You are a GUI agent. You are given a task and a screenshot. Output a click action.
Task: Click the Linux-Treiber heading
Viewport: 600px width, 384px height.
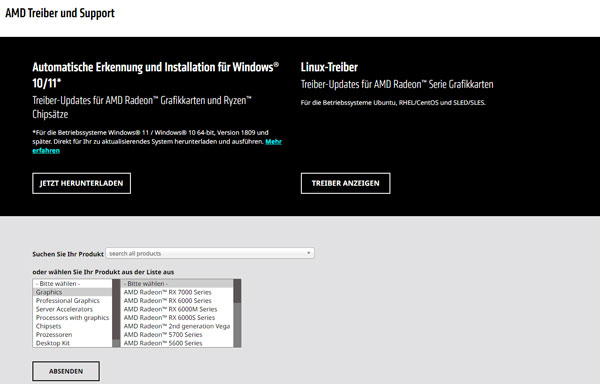(x=329, y=67)
